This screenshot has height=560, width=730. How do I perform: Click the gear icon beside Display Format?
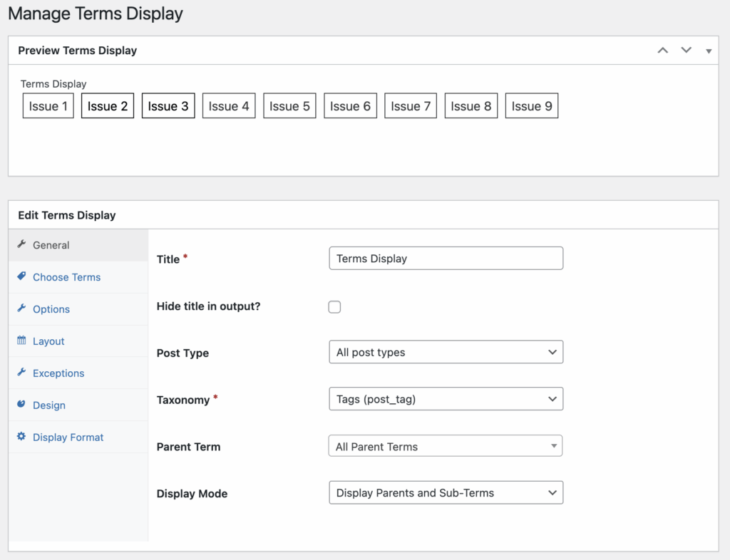tap(22, 437)
